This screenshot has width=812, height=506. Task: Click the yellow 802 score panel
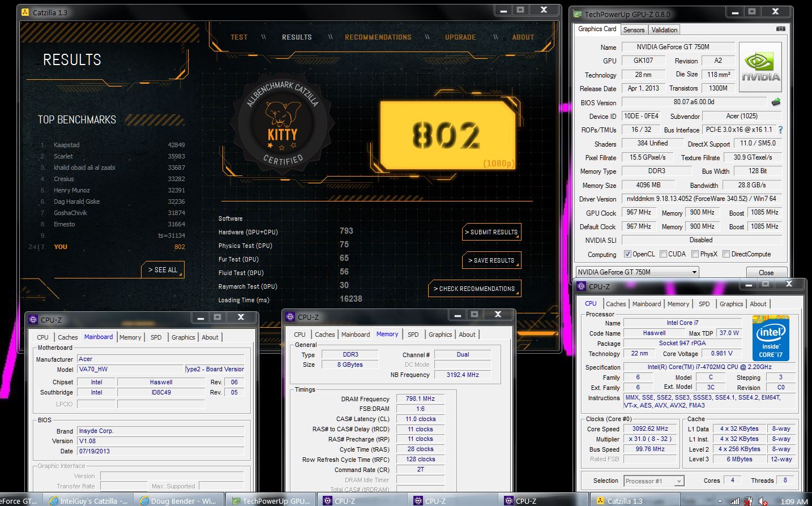(447, 136)
